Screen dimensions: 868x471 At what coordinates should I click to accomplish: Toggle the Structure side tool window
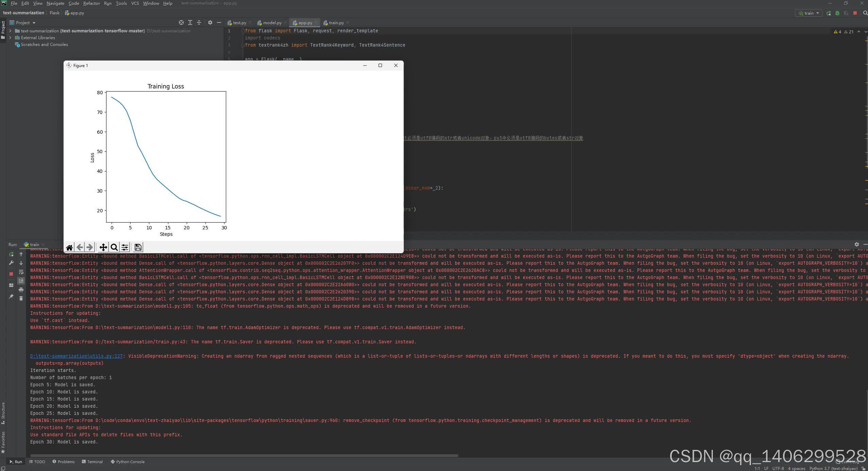click(3, 413)
